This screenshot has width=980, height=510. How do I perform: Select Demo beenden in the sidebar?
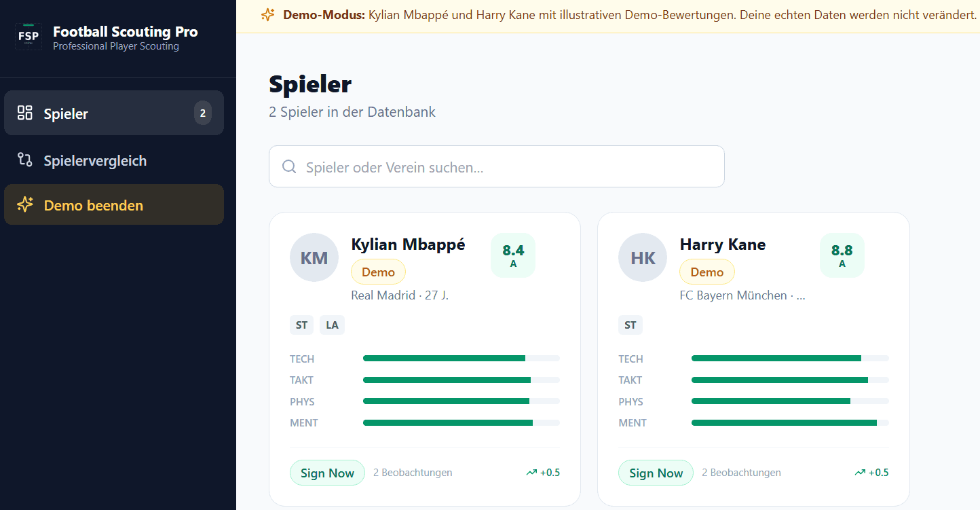pos(114,205)
